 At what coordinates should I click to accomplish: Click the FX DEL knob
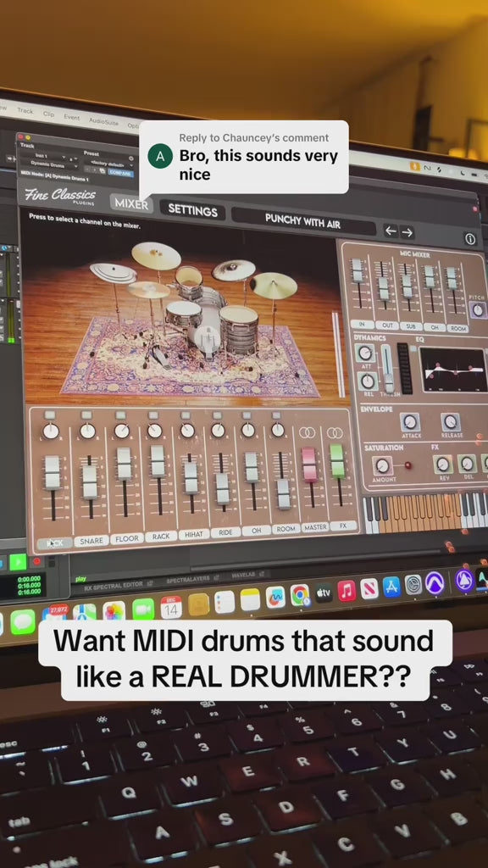(467, 463)
